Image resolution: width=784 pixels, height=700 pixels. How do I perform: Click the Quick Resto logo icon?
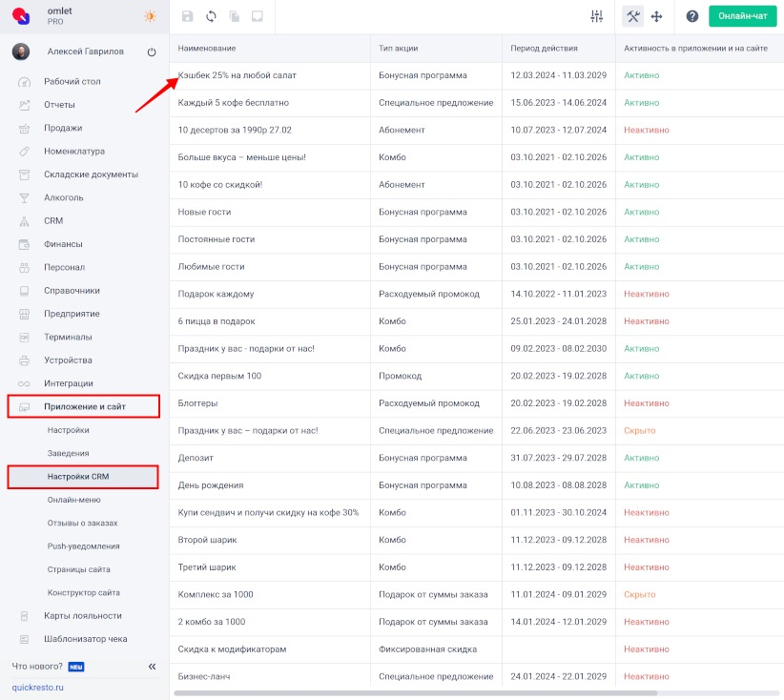[20, 16]
